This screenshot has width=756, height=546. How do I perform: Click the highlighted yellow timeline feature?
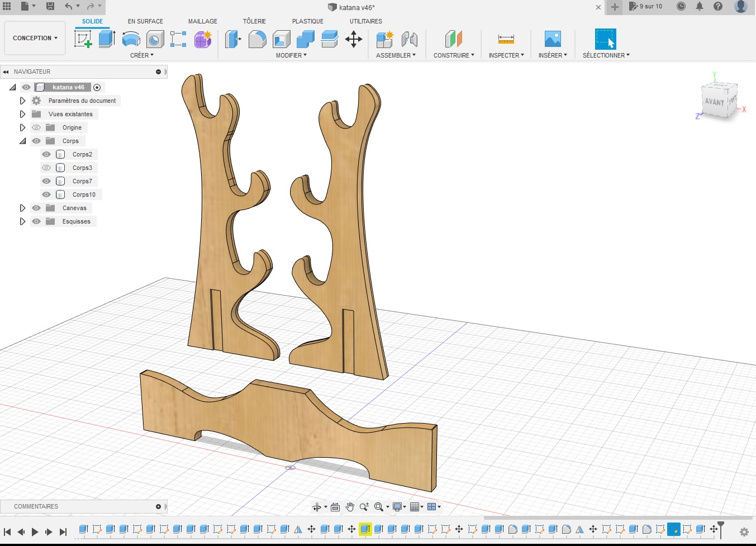point(365,529)
